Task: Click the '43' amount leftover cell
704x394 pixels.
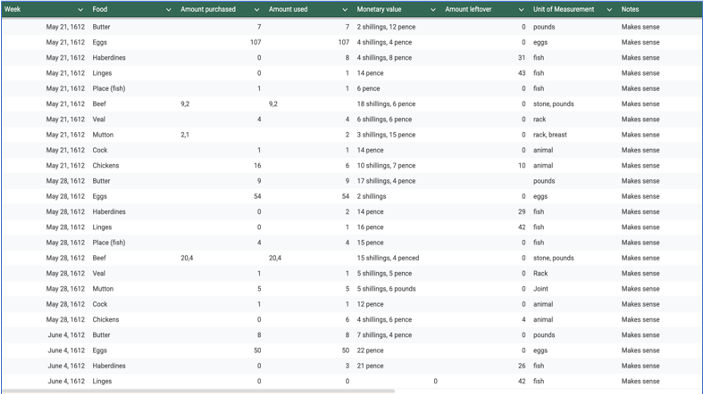Action: tap(521, 73)
